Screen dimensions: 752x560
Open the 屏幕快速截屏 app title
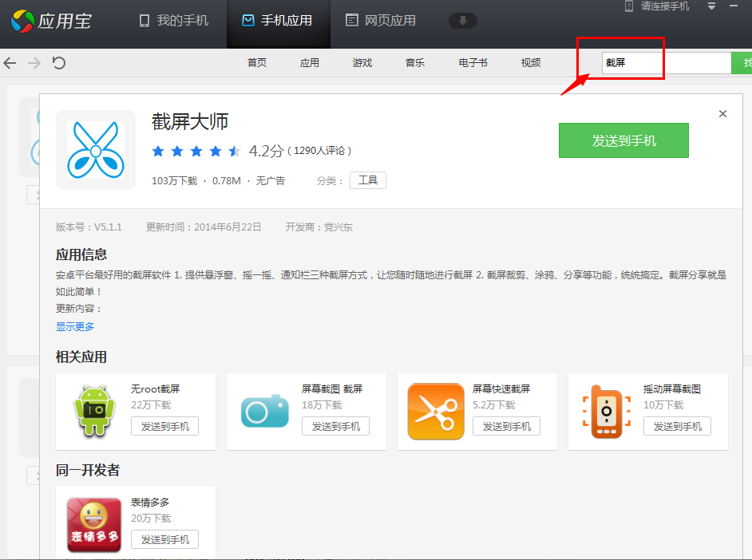click(501, 389)
